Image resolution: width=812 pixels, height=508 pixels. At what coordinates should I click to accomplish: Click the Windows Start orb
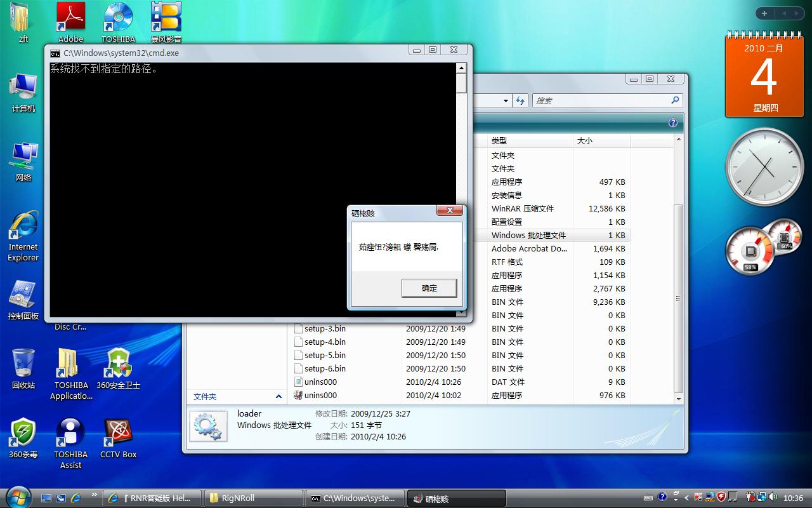18,497
